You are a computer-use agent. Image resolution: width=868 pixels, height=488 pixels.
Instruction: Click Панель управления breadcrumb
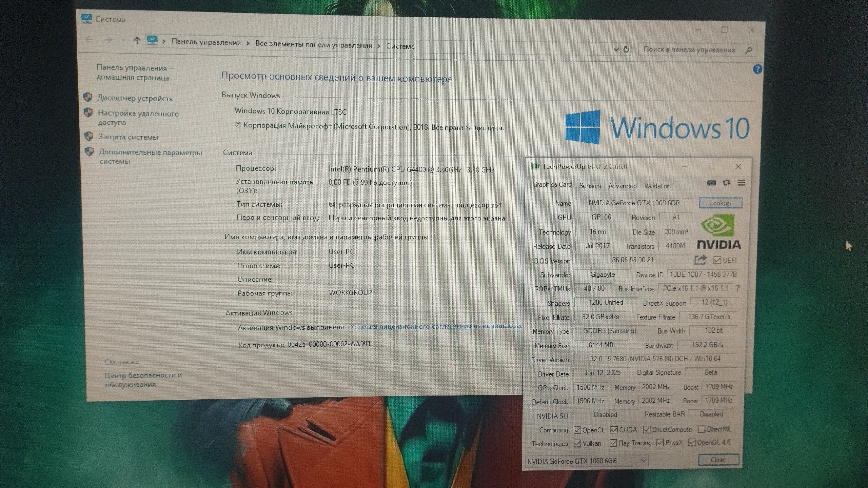pyautogui.click(x=205, y=42)
